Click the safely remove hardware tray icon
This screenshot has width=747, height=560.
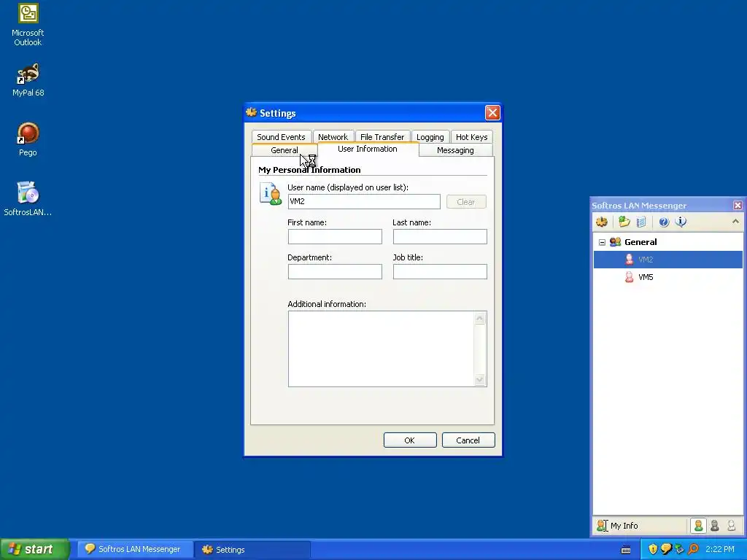[680, 550]
